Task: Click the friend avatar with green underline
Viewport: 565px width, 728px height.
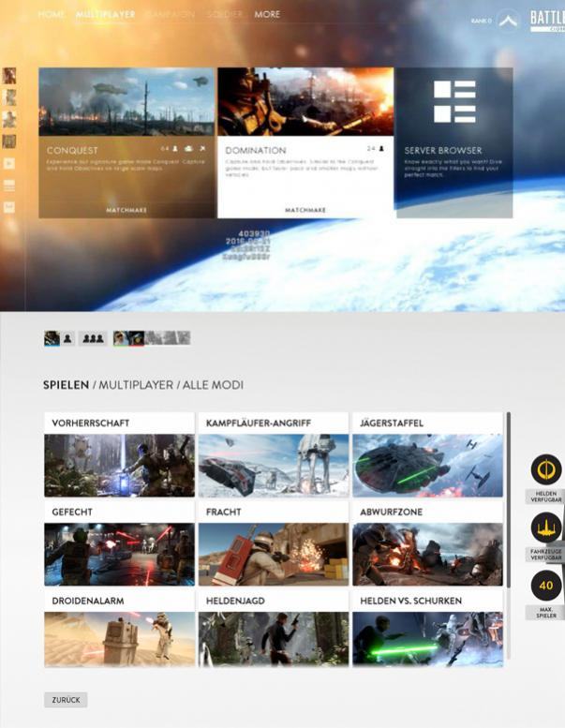Action: pos(121,338)
